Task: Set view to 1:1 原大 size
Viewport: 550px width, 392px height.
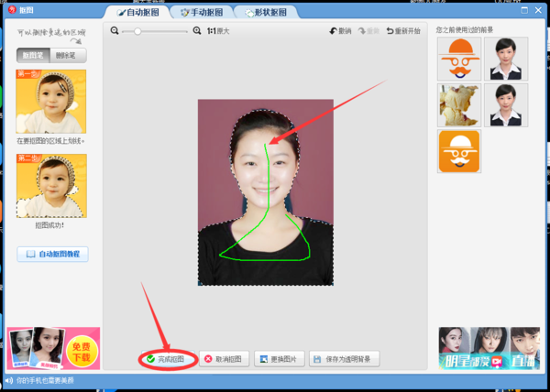Action: pos(218,31)
